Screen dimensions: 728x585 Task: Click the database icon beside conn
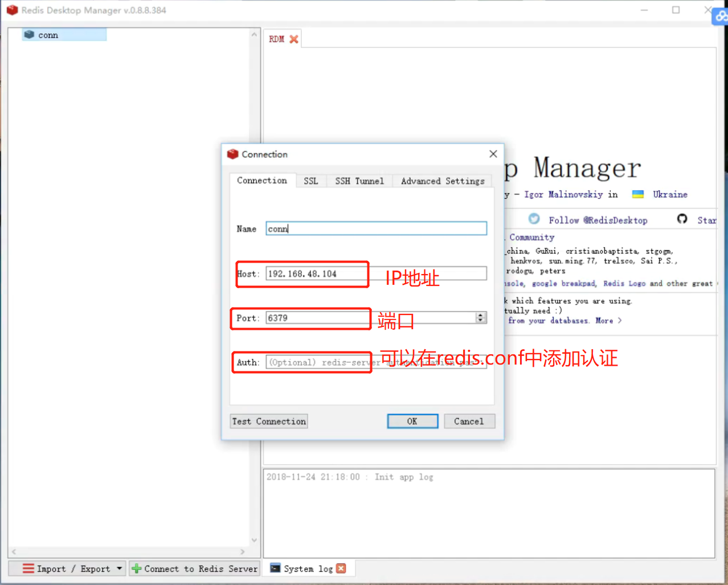coord(30,35)
